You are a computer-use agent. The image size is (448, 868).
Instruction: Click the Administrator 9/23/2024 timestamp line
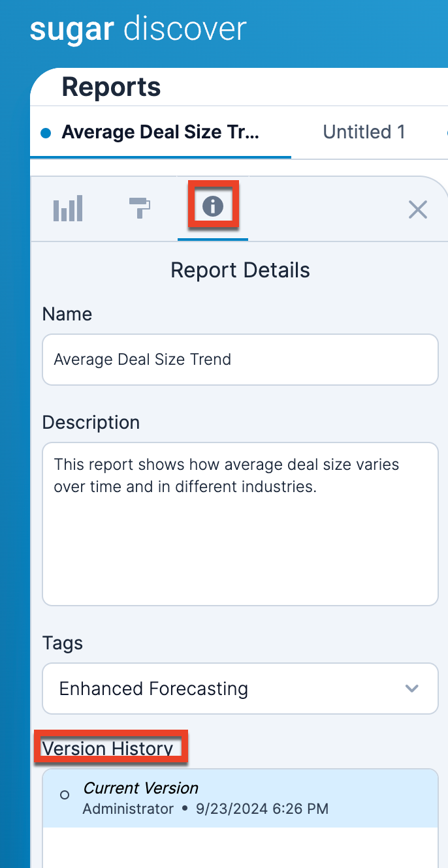click(205, 809)
